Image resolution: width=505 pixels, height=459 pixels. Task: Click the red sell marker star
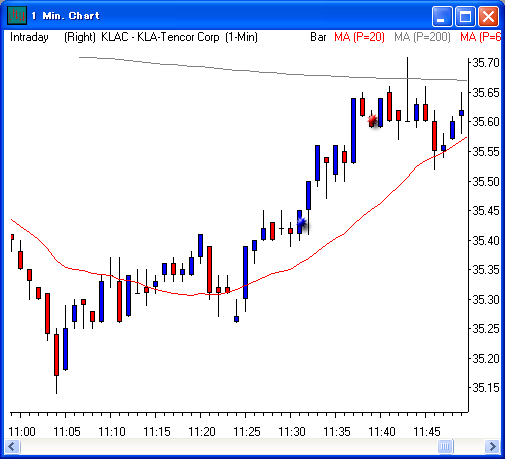click(x=372, y=120)
